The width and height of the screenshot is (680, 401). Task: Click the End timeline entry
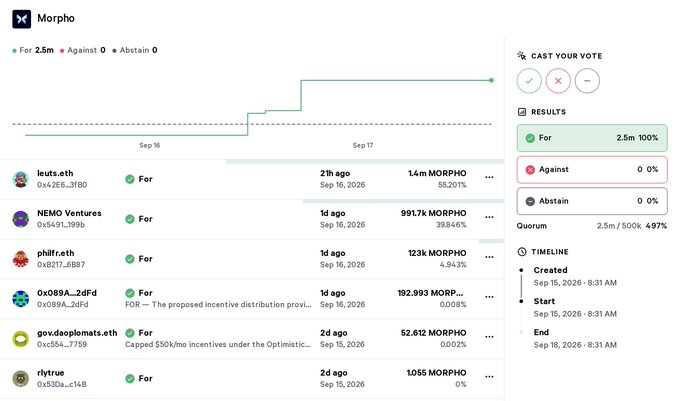pyautogui.click(x=575, y=339)
